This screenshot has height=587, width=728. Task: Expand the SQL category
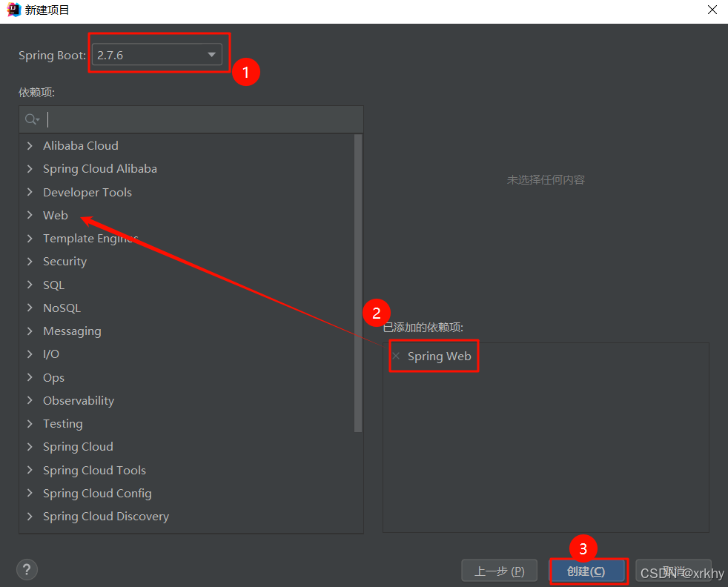[30, 285]
